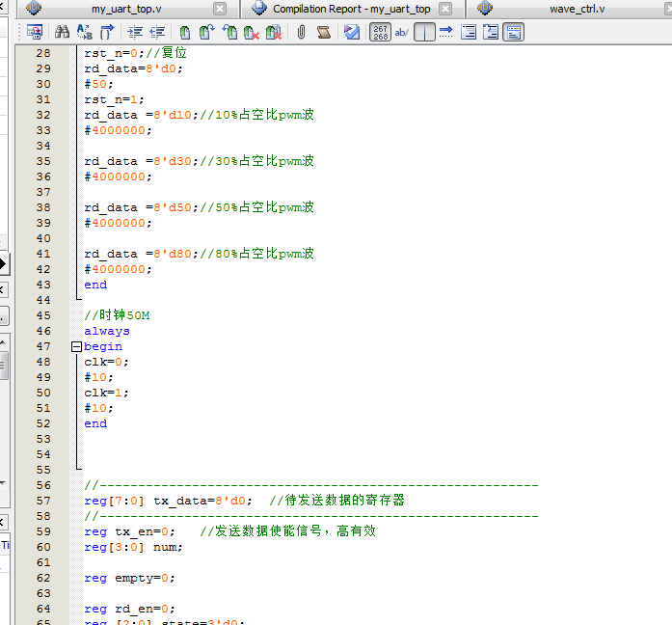Click the Find binoculars icon
This screenshot has width=672, height=625.
(x=62, y=32)
